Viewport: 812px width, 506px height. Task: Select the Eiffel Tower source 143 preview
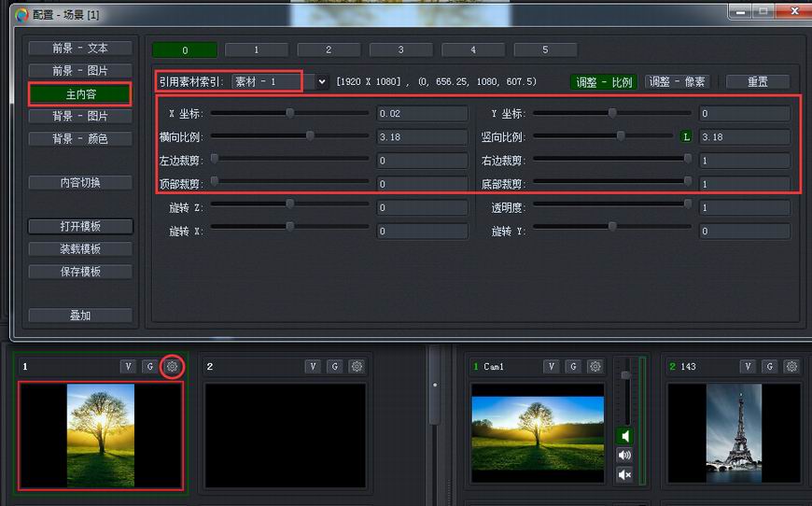[734, 433]
